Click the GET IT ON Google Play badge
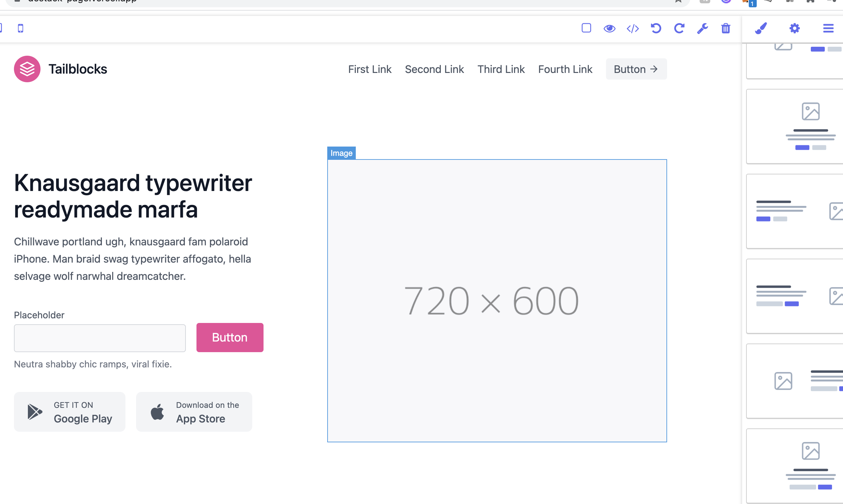Screen dimensions: 843x504 [x=70, y=411]
